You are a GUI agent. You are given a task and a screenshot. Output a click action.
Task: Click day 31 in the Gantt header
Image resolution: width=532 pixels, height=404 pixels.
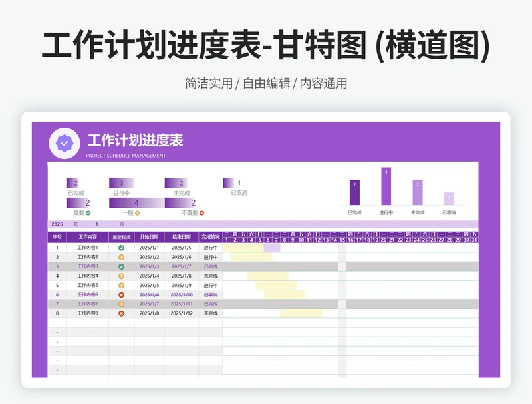pos(474,240)
